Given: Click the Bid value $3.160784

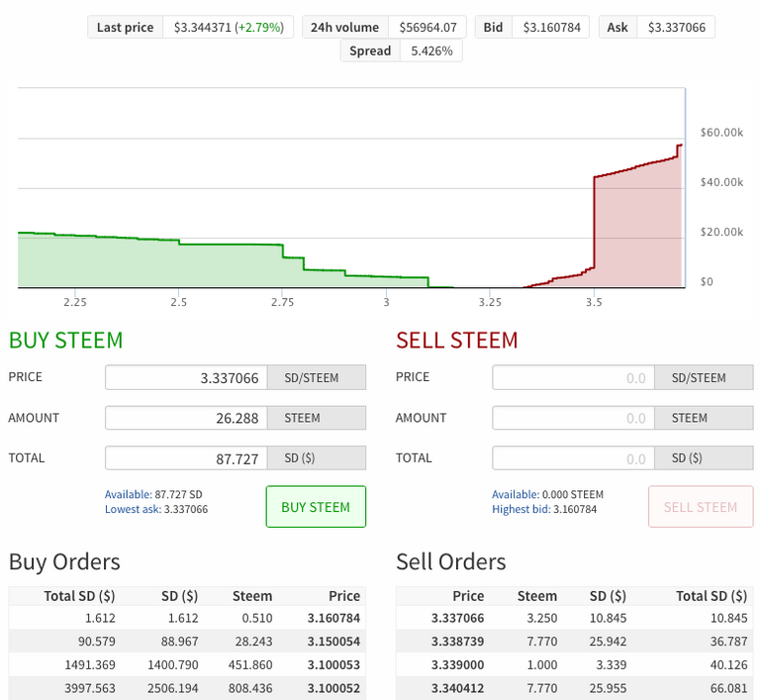Looking at the screenshot, I should coord(551,27).
